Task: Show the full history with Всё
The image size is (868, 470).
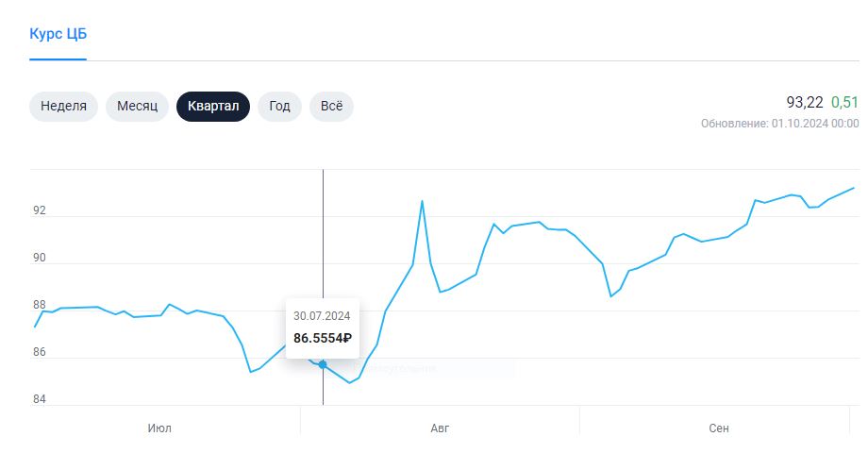Action: [x=331, y=107]
